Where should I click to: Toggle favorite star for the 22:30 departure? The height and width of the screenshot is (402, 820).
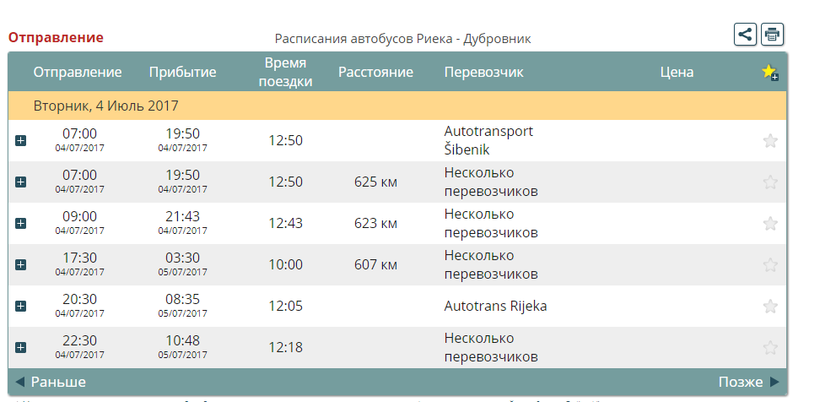pos(770,348)
